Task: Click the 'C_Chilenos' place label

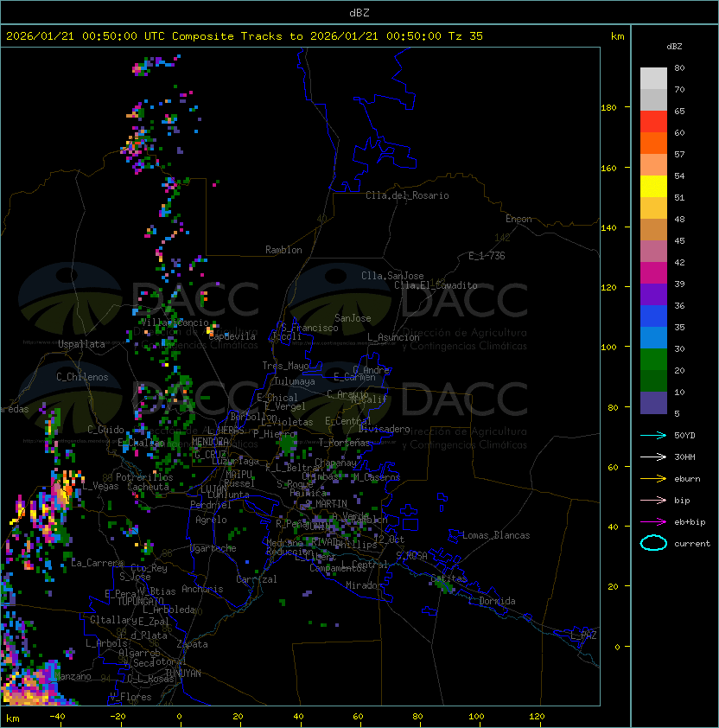Action: 82,377
